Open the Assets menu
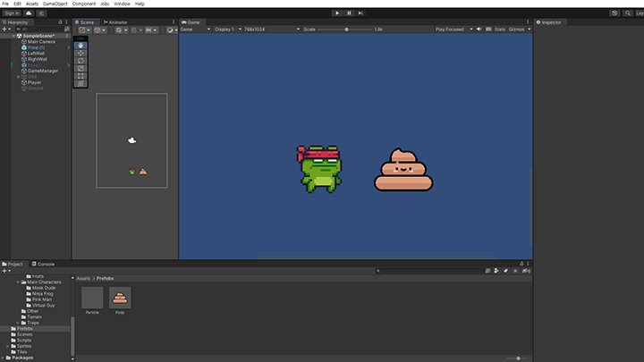This screenshot has height=362, width=644. pos(32,4)
